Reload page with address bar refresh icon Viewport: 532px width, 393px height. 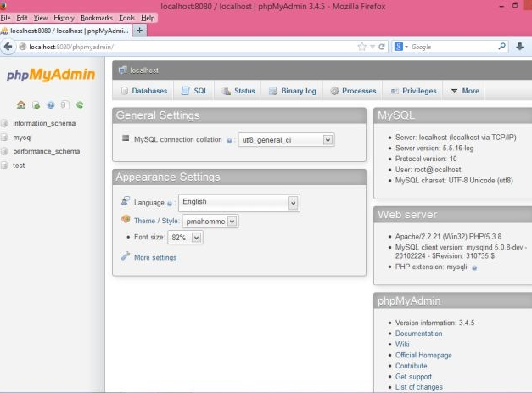tap(382, 47)
